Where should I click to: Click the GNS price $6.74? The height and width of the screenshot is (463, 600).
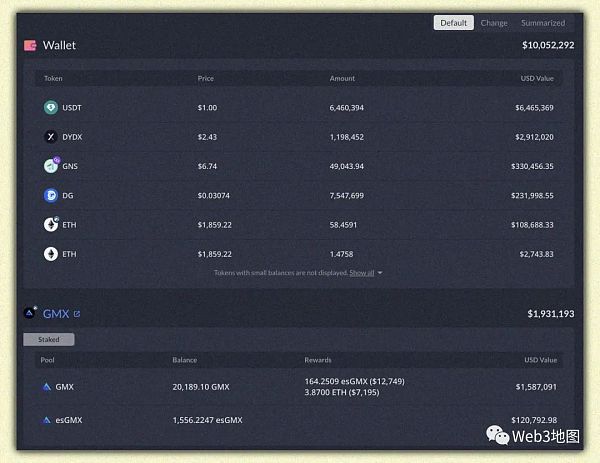tap(207, 166)
